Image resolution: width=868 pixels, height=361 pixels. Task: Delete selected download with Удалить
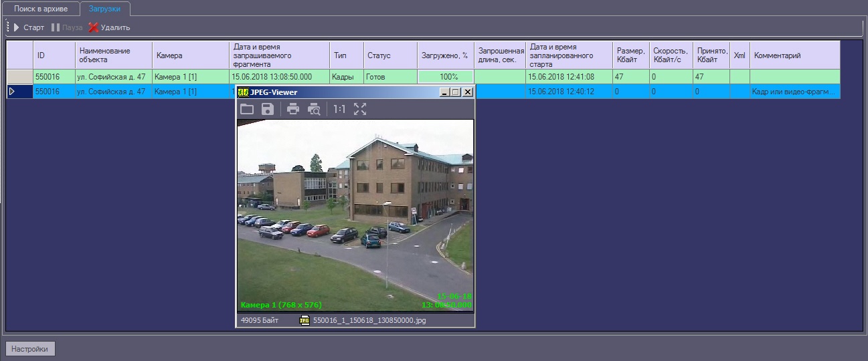pos(110,27)
